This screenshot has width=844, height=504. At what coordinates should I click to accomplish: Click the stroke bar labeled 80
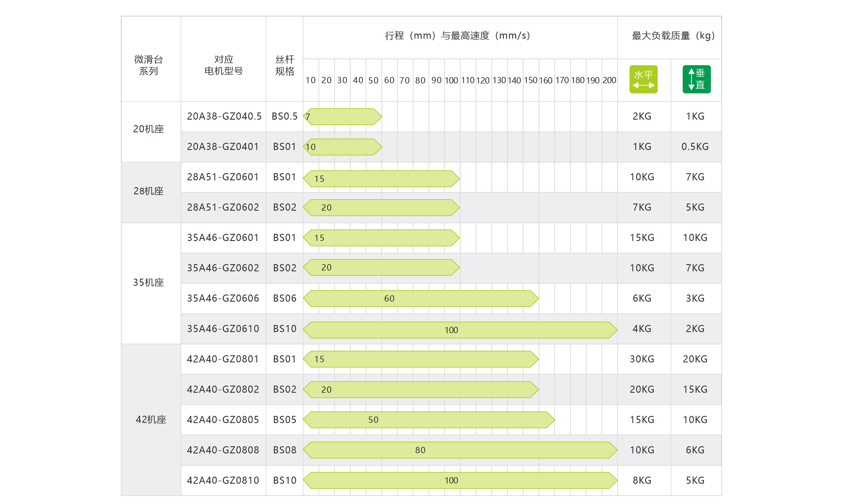pyautogui.click(x=460, y=450)
